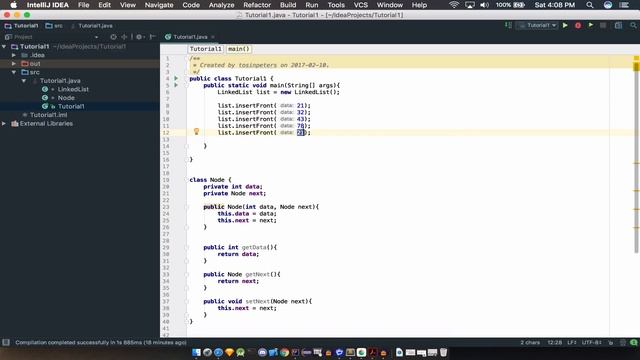
Task: Select the out folder row
Action: point(80,64)
